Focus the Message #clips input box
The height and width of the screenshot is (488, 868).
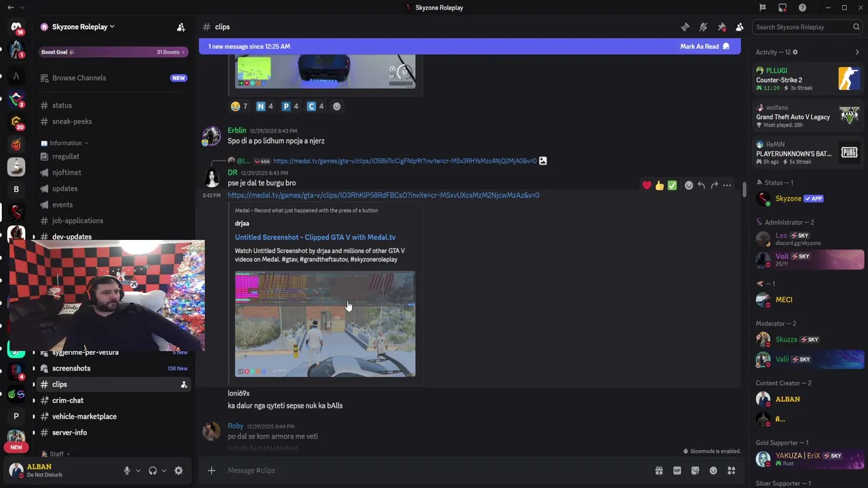point(434,470)
